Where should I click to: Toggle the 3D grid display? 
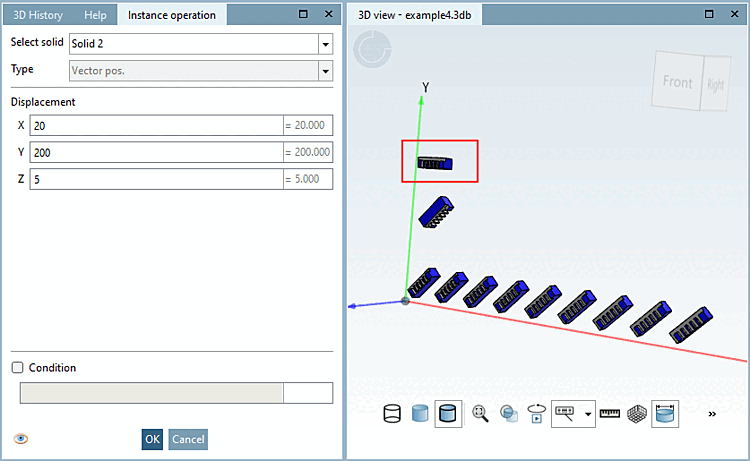(637, 414)
